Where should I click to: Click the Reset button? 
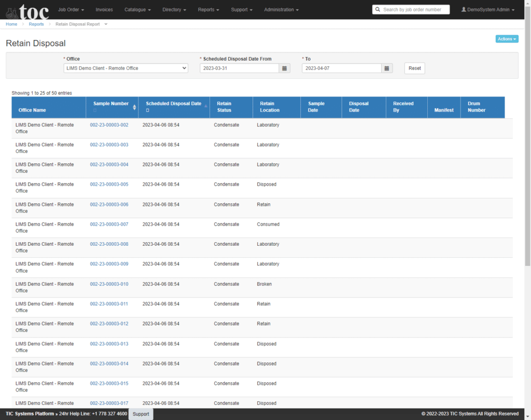pyautogui.click(x=414, y=68)
